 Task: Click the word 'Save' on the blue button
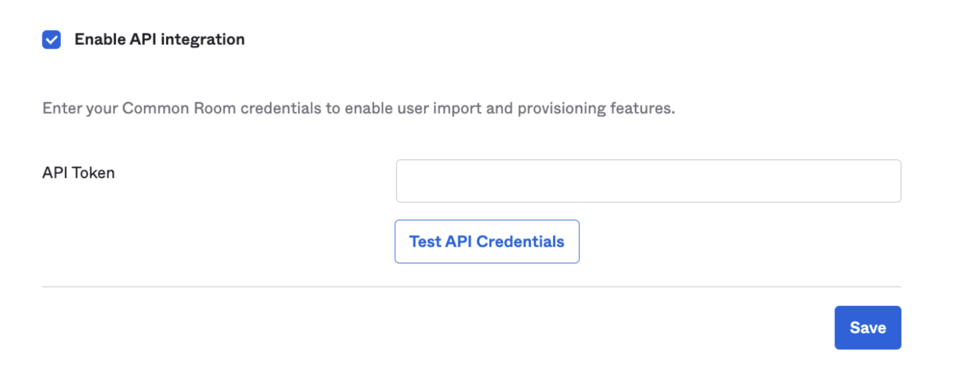click(868, 328)
